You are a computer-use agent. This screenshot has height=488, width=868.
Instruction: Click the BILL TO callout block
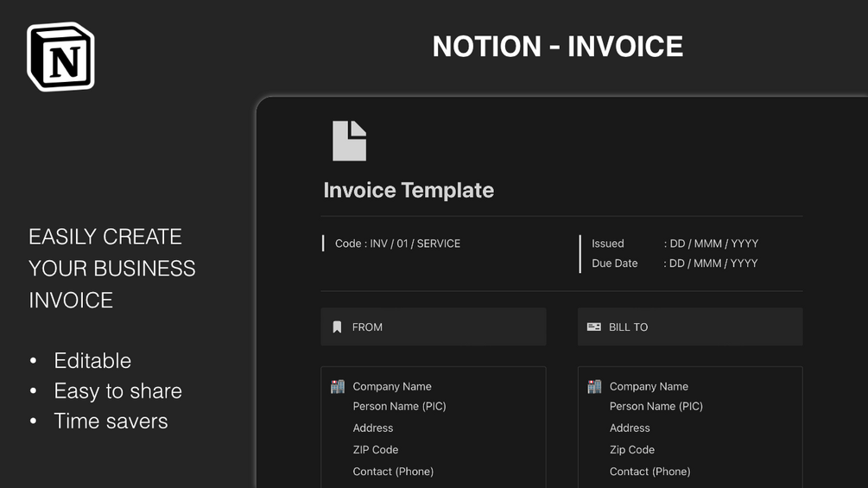tap(690, 327)
